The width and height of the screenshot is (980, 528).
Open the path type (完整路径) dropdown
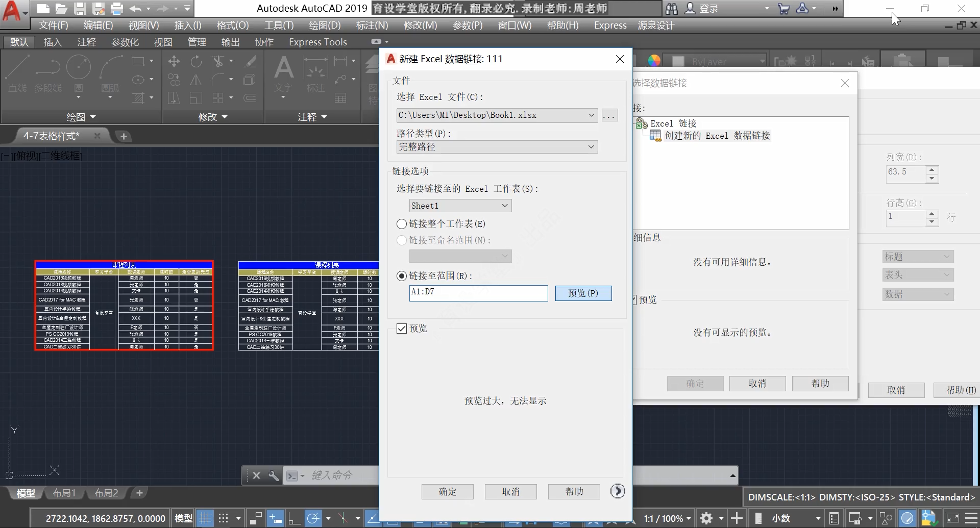click(591, 147)
